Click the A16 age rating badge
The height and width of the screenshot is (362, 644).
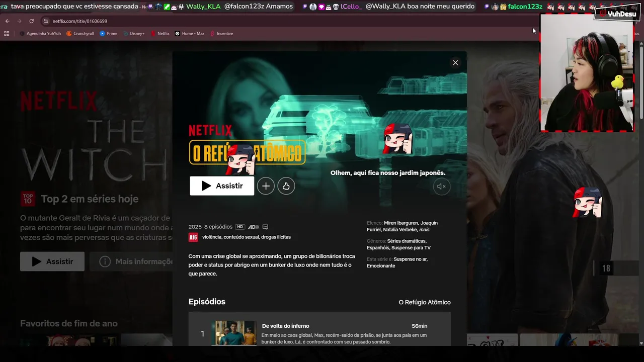tap(193, 237)
